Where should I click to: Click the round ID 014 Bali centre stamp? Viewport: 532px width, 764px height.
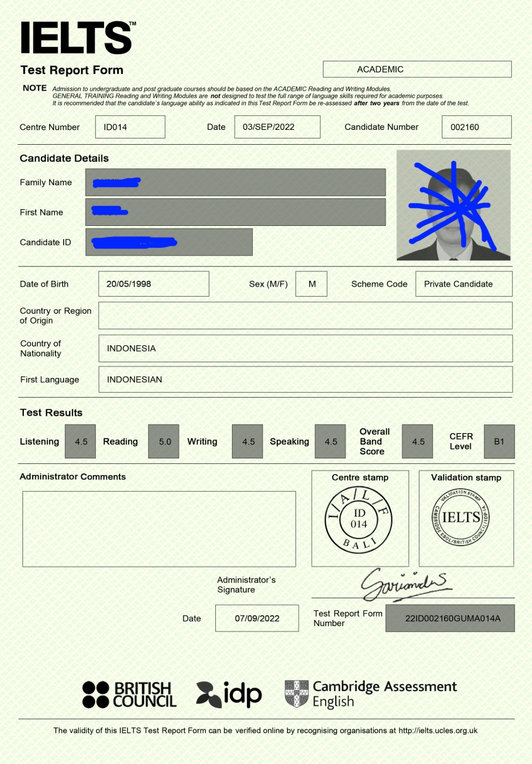[x=358, y=520]
